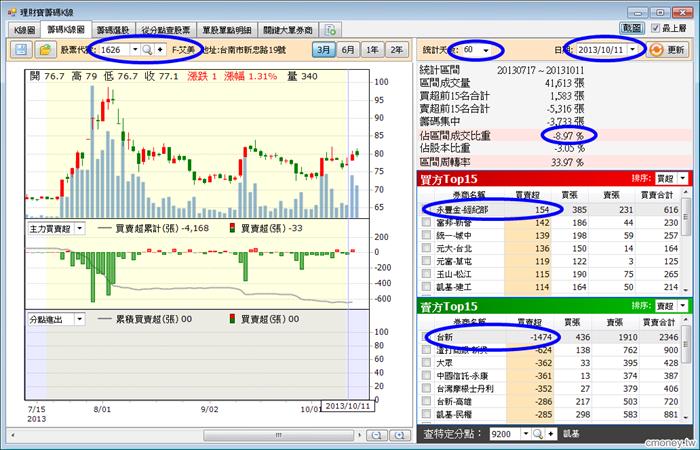Select the 3月 time range button
This screenshot has width=700, height=450.
(x=323, y=50)
